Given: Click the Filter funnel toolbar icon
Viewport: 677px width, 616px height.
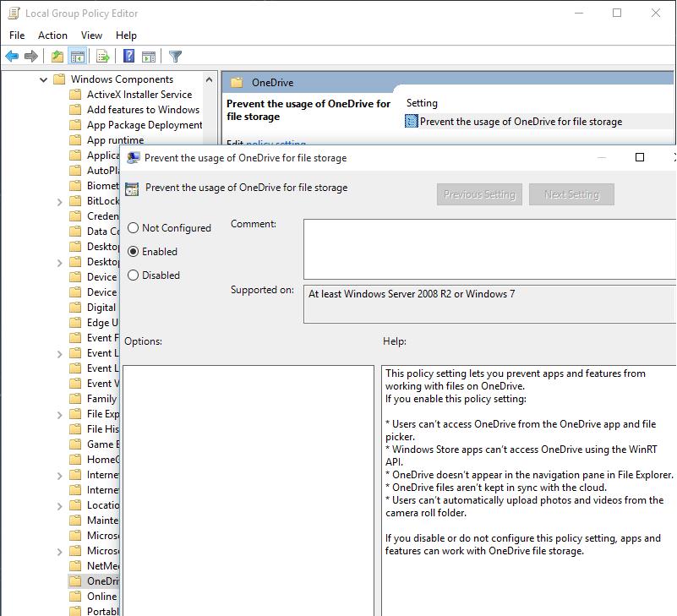Looking at the screenshot, I should point(175,56).
